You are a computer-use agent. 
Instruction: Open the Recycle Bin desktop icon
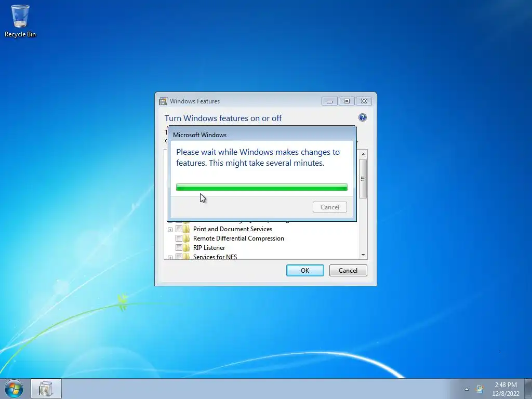(20, 21)
